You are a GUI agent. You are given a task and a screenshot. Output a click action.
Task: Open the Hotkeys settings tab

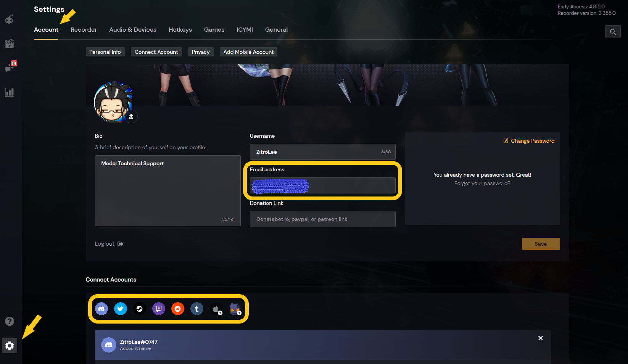tap(180, 29)
